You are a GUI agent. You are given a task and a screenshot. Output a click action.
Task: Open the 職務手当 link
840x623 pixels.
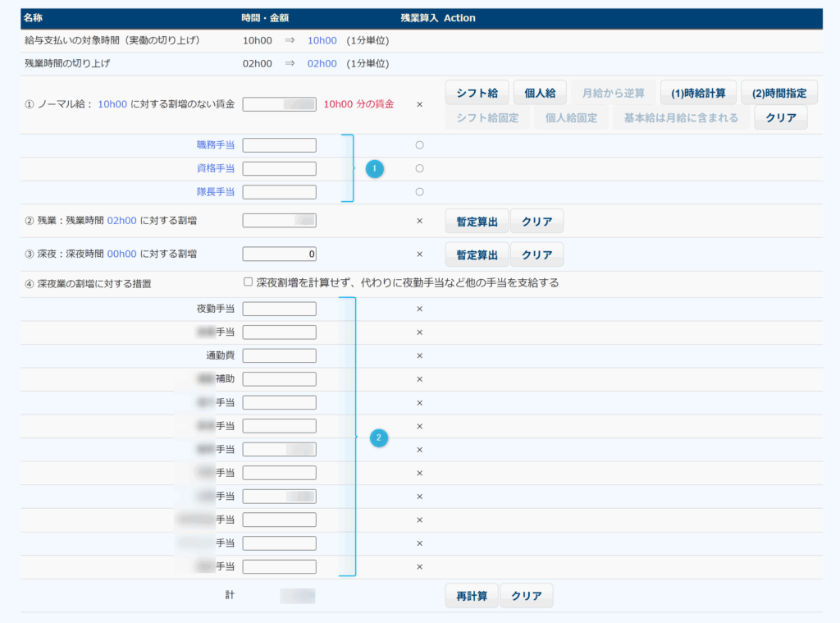(x=215, y=145)
